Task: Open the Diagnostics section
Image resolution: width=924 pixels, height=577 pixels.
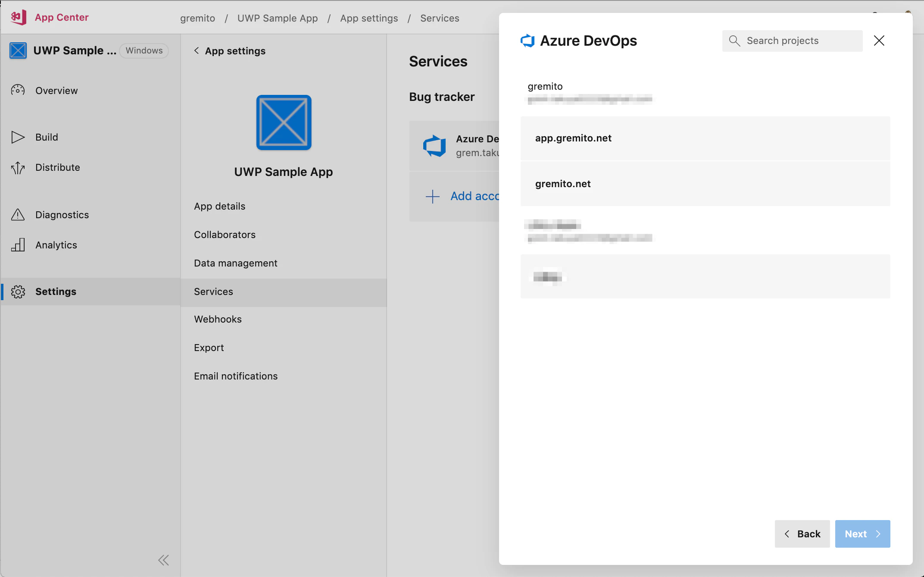Action: tap(62, 215)
